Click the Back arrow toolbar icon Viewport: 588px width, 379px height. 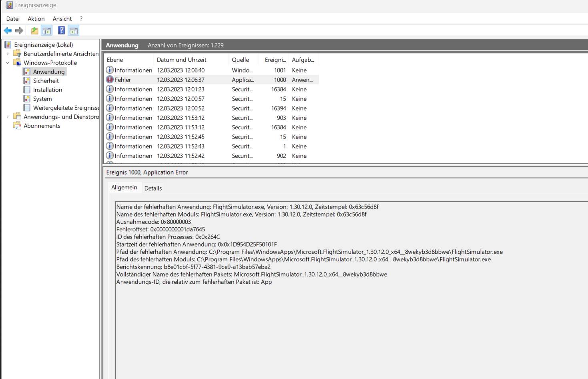click(x=8, y=30)
